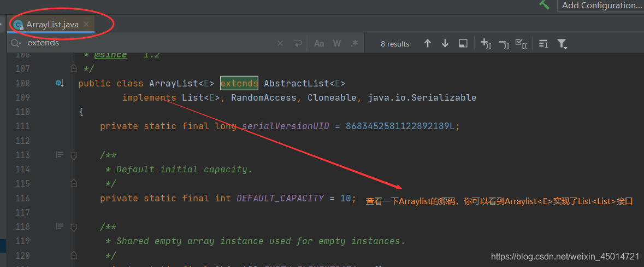Open the Add Configuration dropdown
Image resolution: width=644 pixels, height=267 pixels.
click(600, 5)
